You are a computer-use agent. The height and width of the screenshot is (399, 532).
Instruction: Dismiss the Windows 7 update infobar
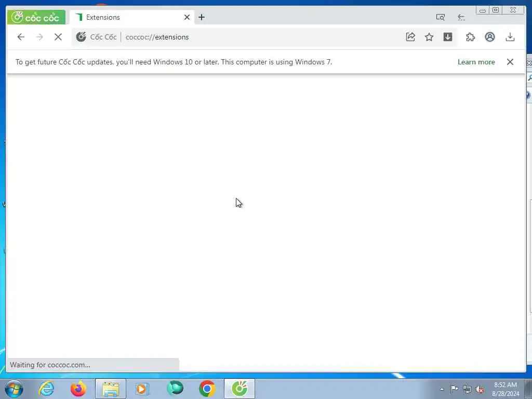(x=510, y=62)
